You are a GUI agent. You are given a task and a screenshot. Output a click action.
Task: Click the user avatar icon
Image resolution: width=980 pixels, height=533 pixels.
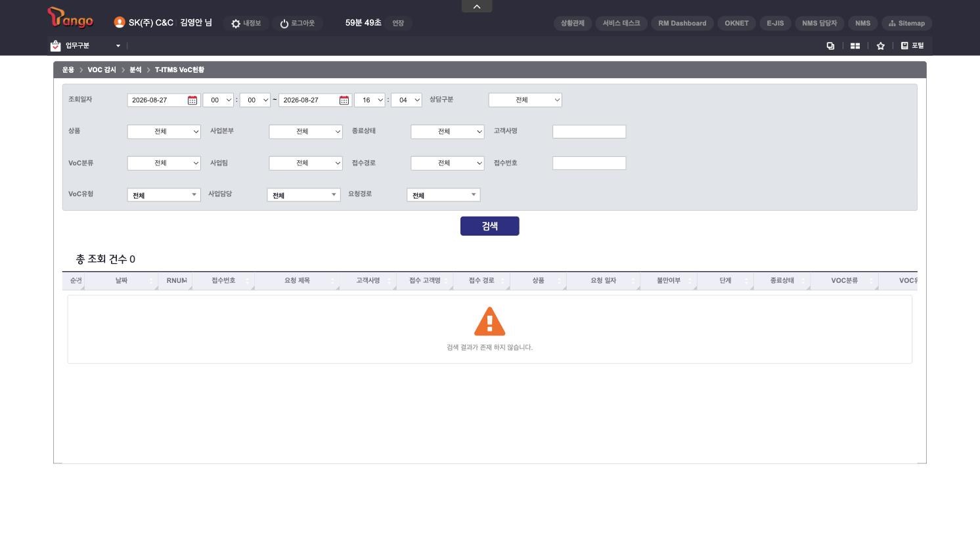pos(120,22)
